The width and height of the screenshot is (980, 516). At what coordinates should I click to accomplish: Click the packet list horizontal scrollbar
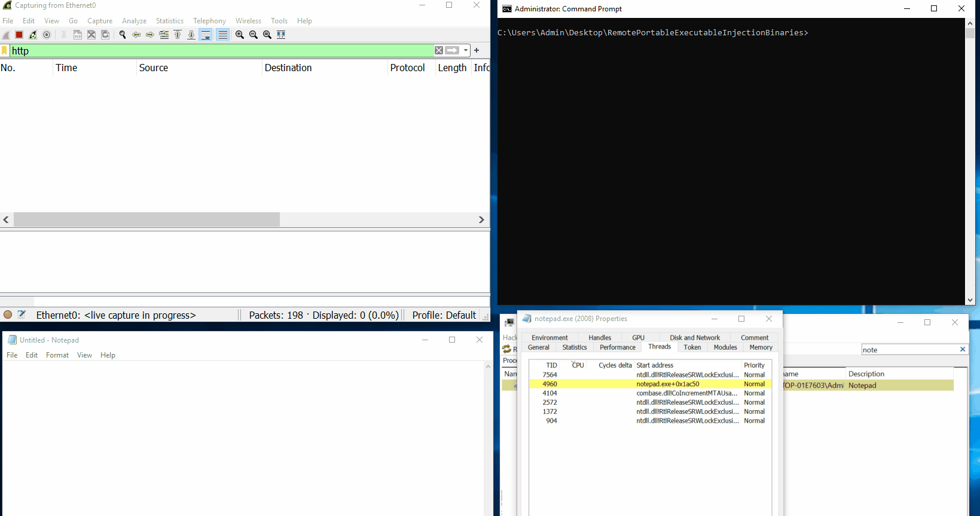(146, 220)
